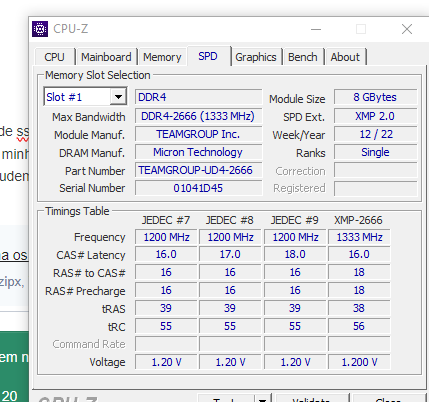Select the Micron Technology DRAM manufacturer value
This screenshot has width=429, height=402.
click(198, 152)
